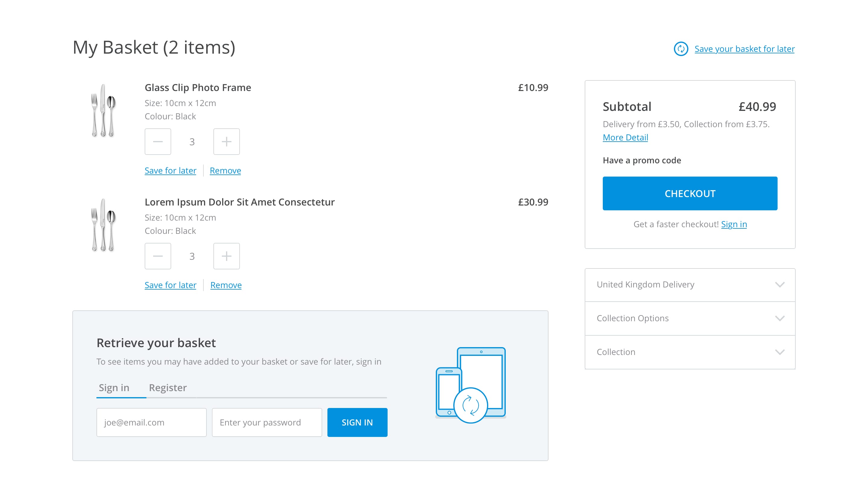This screenshot has height=502, width=868.
Task: Click the Glass Clip Photo Frame thumbnail
Action: (x=103, y=111)
